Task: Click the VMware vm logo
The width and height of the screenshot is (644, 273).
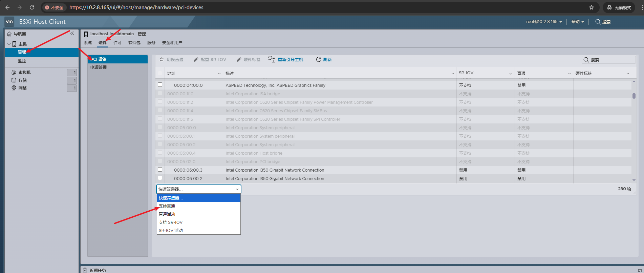Action: pos(9,21)
